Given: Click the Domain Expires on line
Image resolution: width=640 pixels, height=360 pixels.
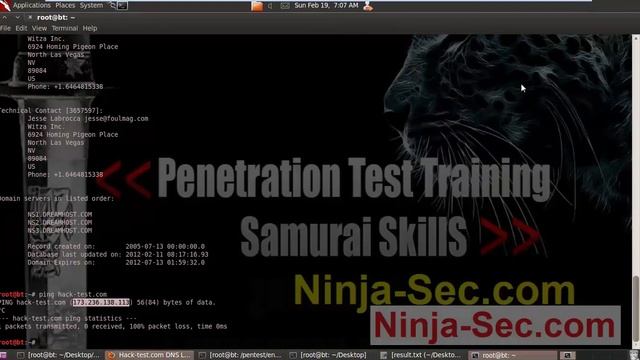Looking at the screenshot, I should pos(116,262).
